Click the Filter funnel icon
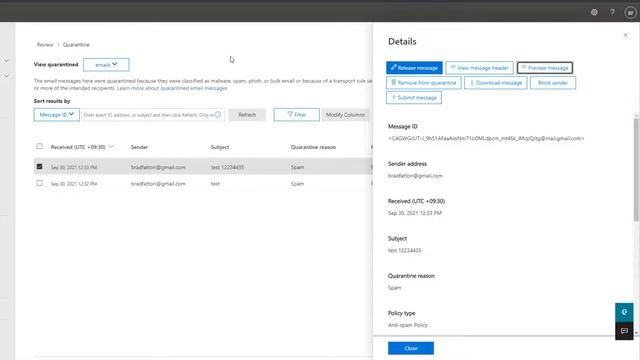 click(290, 114)
